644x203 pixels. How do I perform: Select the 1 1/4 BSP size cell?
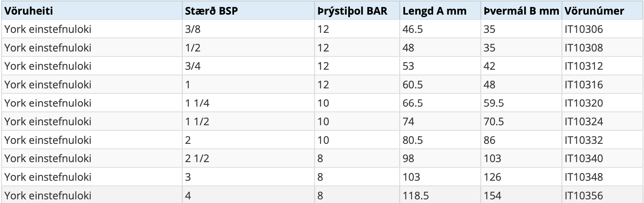click(x=197, y=103)
